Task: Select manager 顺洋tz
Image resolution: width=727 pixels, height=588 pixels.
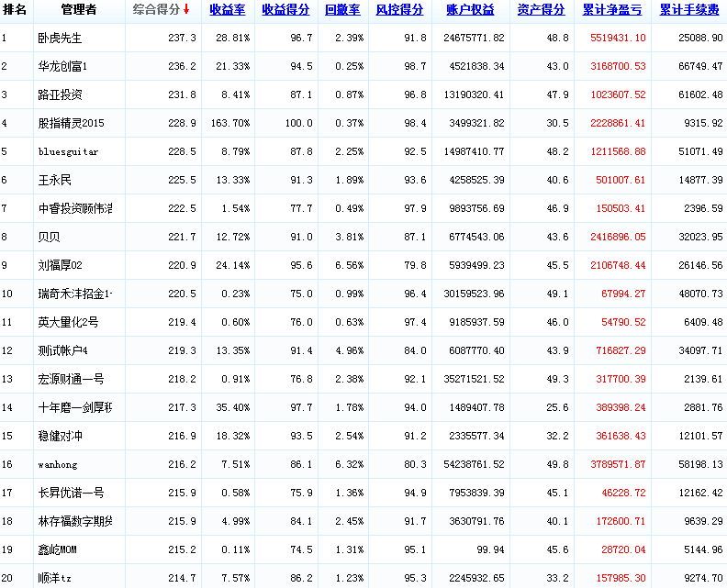Action: click(x=54, y=578)
